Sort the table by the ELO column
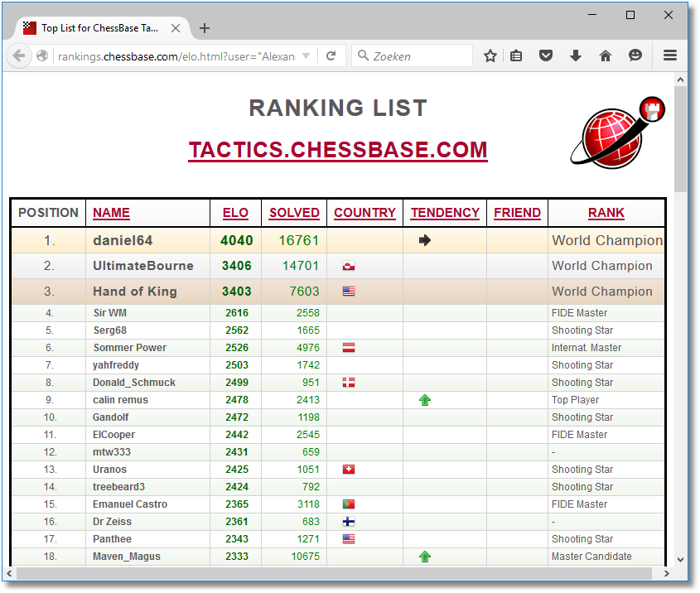Screen dimensions: 700x593 [235, 212]
